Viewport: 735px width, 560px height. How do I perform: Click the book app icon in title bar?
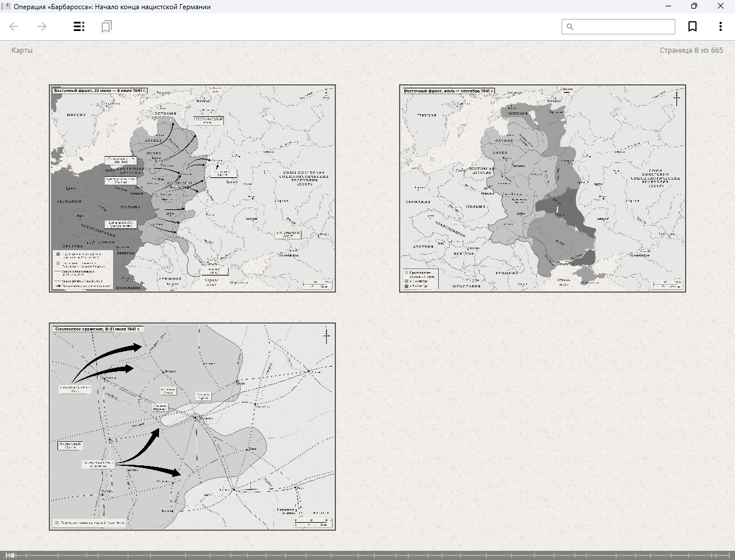pyautogui.click(x=6, y=7)
